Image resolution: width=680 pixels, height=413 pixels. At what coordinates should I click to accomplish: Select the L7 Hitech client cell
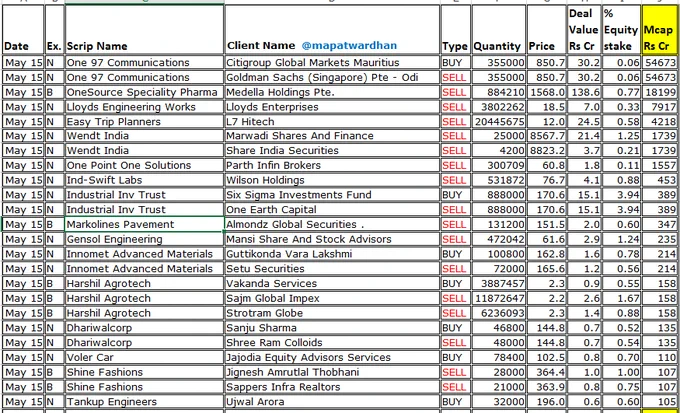(332, 121)
